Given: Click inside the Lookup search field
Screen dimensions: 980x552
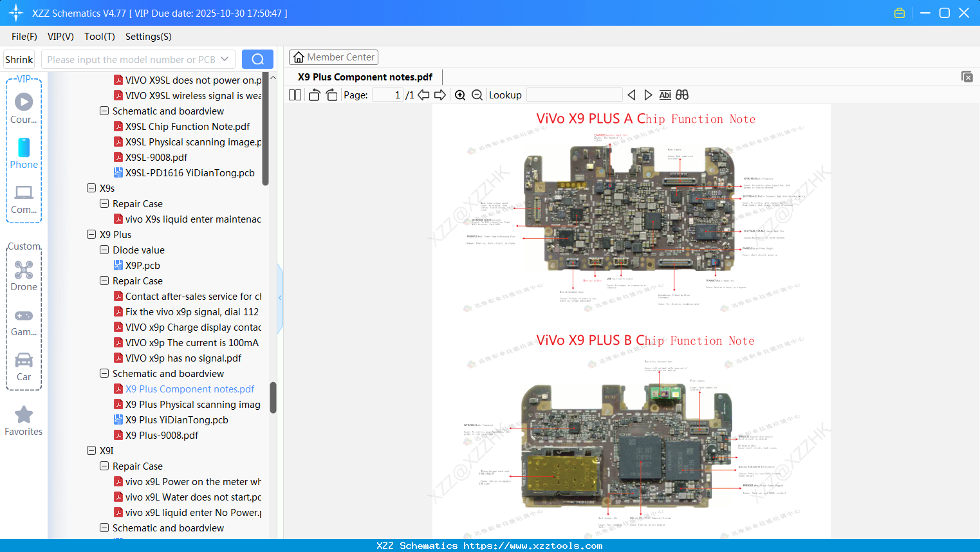Looking at the screenshot, I should click(573, 95).
